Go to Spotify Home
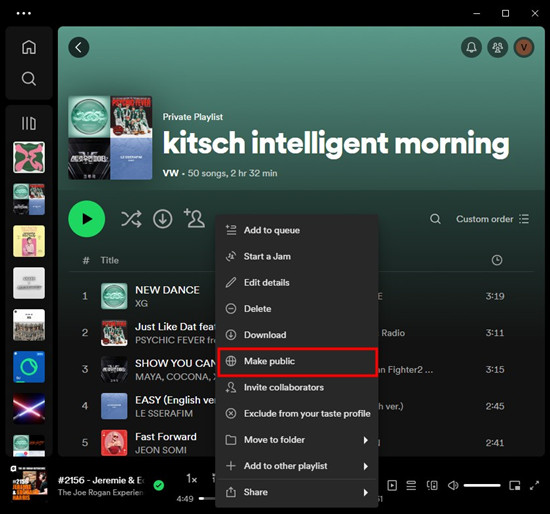This screenshot has width=550, height=514. click(x=29, y=47)
